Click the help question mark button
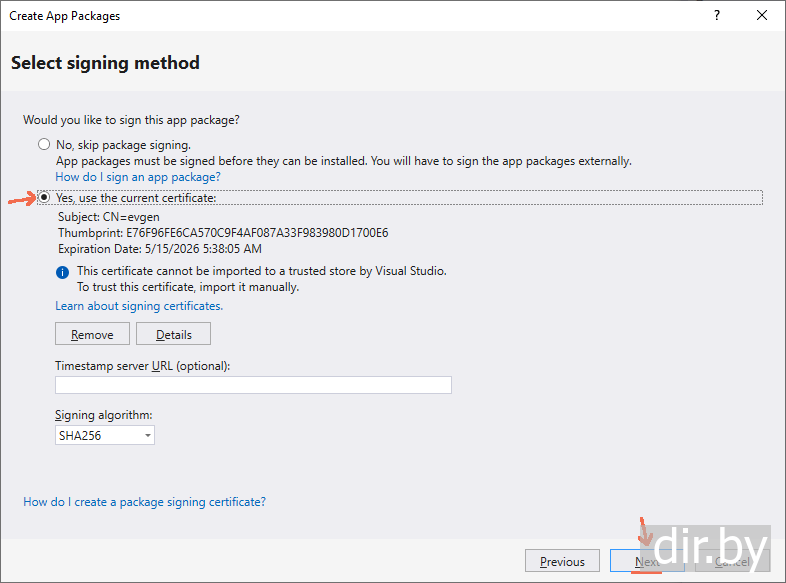The width and height of the screenshot is (786, 583). 716,16
